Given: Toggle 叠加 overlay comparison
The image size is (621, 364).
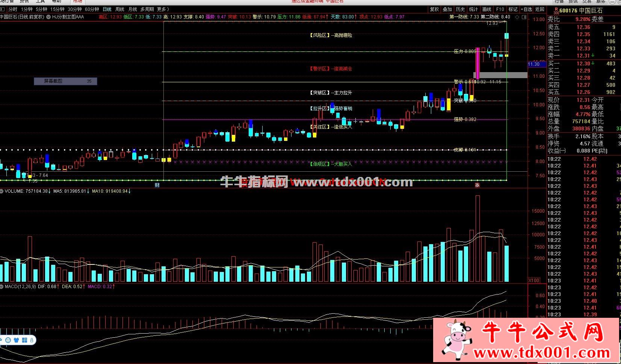Looking at the screenshot, I should (447, 9).
